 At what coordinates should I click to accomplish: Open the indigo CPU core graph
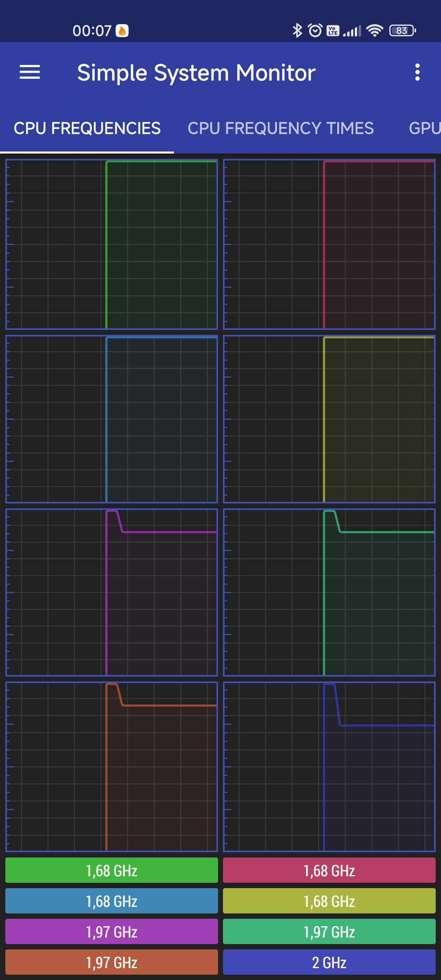point(329,766)
